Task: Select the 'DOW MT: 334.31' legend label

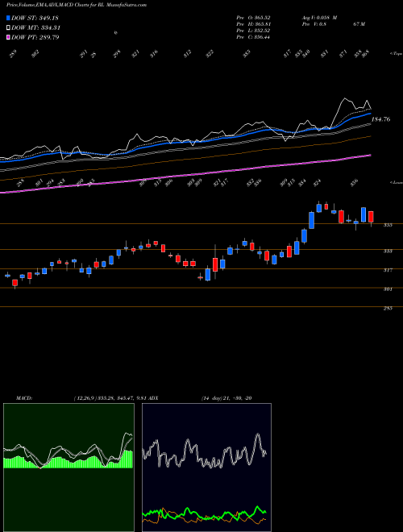Action: [35, 27]
